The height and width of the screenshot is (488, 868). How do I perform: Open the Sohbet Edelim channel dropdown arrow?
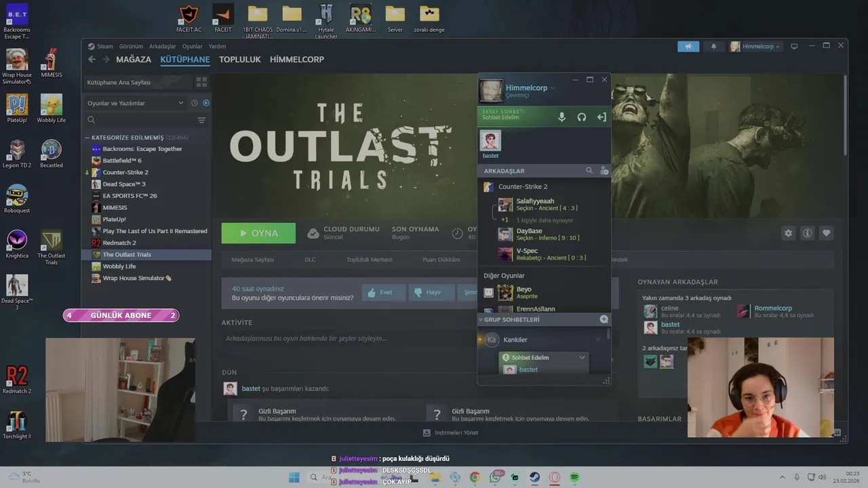(582, 357)
